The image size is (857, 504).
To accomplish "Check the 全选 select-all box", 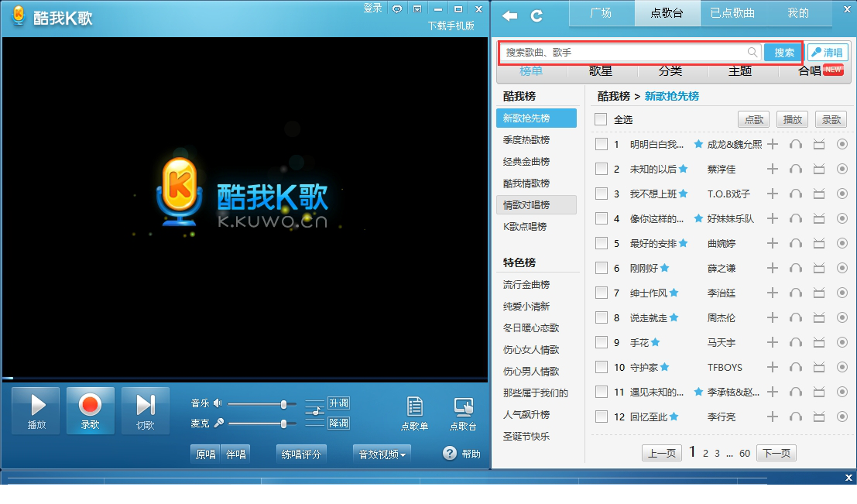I will tap(600, 120).
